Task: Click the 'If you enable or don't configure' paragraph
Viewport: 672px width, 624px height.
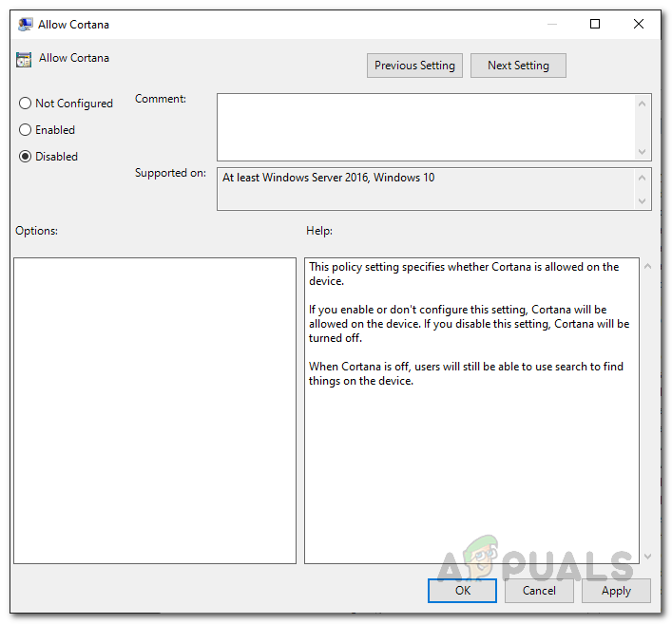Action: click(x=469, y=324)
